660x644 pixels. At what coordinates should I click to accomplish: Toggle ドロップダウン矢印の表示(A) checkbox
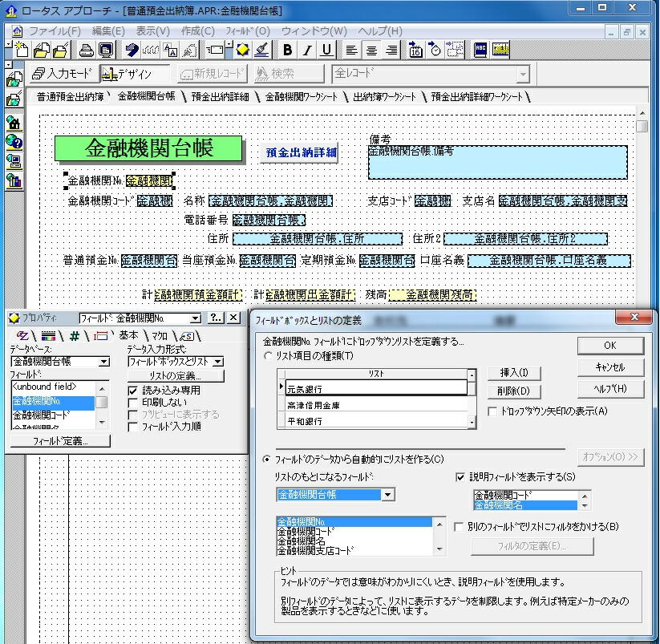click(492, 411)
